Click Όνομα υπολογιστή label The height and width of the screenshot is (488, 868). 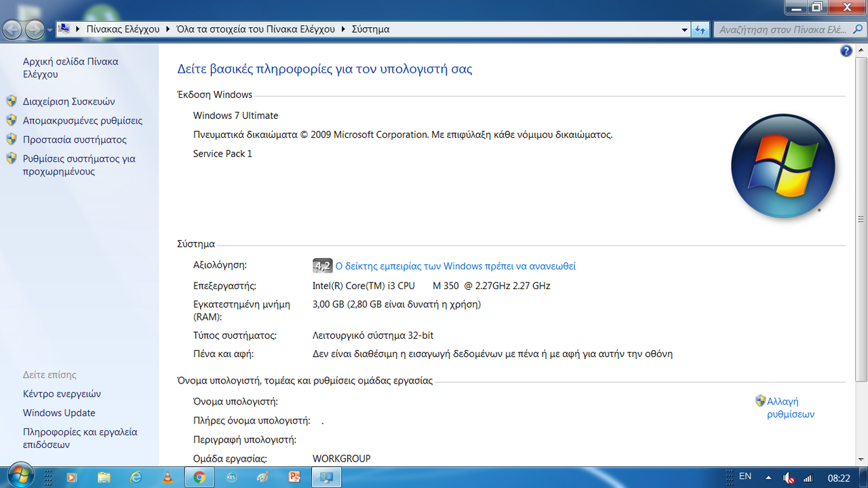click(235, 401)
